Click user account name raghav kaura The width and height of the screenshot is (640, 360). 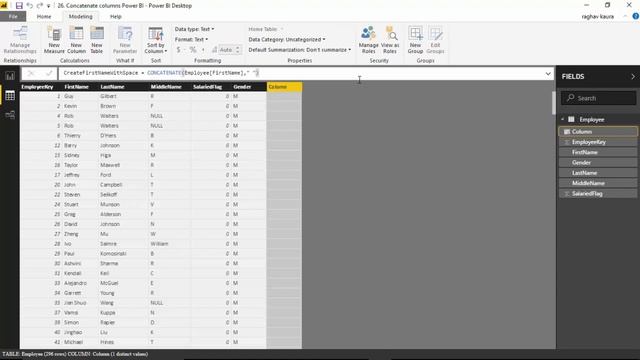click(598, 16)
